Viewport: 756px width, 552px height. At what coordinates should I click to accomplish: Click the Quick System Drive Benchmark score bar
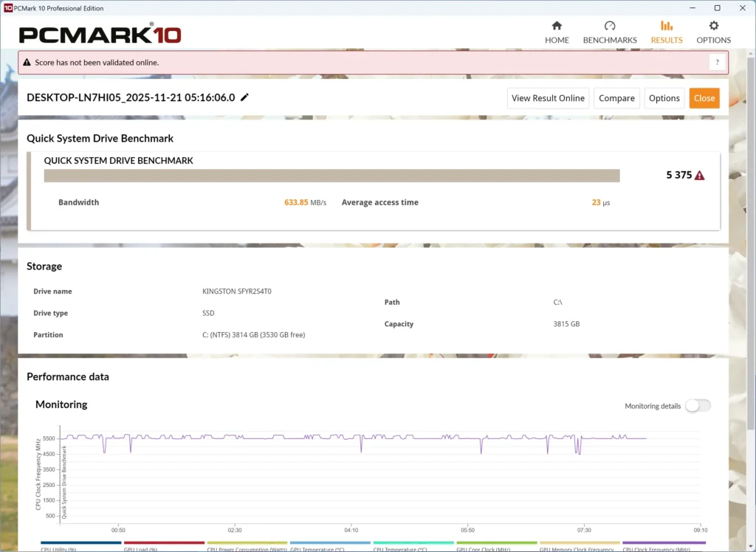(x=331, y=176)
